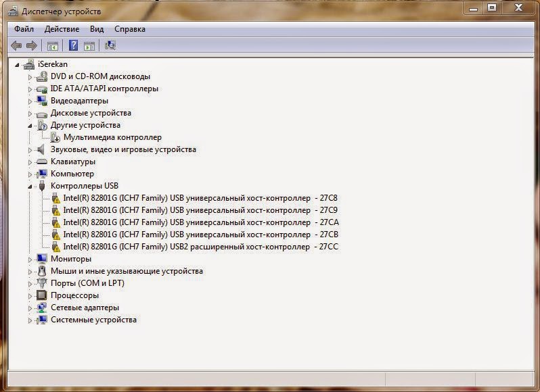Click warning icon of controller 27C8

pos(55,198)
